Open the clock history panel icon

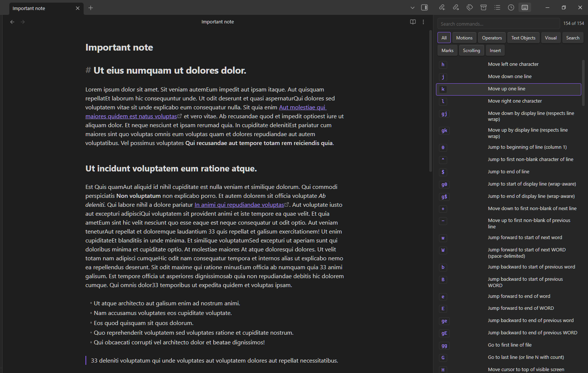(511, 7)
